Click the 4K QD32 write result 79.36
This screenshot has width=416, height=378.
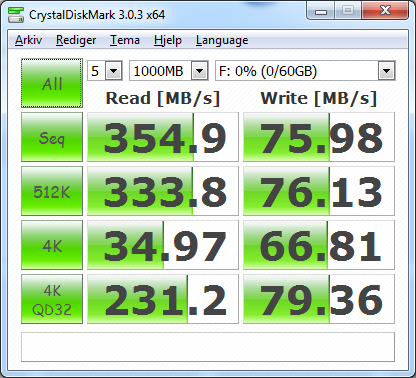(x=319, y=299)
